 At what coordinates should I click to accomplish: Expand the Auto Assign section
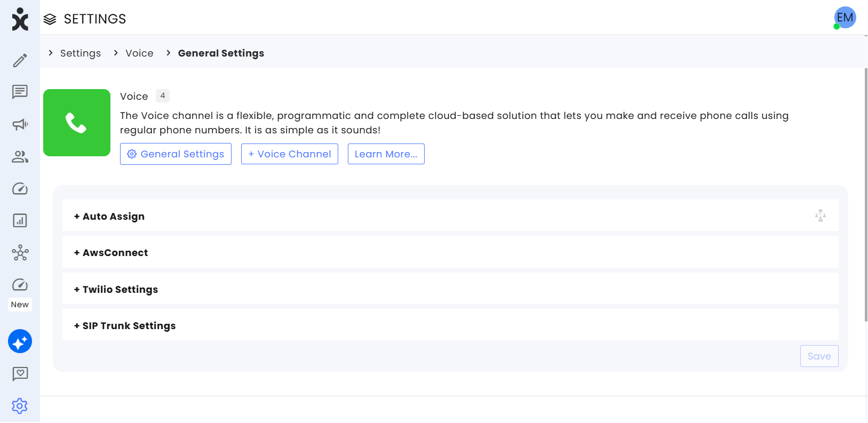[x=450, y=216]
